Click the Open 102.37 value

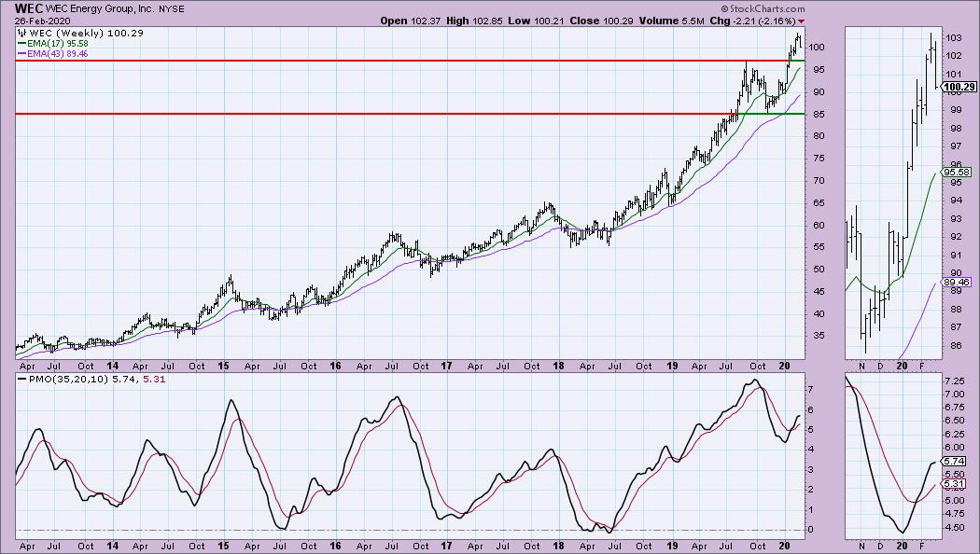click(x=411, y=21)
